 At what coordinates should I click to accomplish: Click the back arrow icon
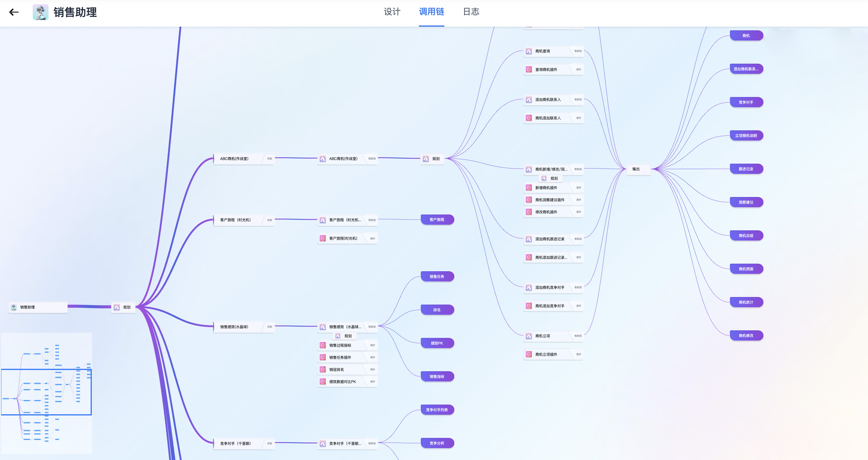tap(14, 12)
